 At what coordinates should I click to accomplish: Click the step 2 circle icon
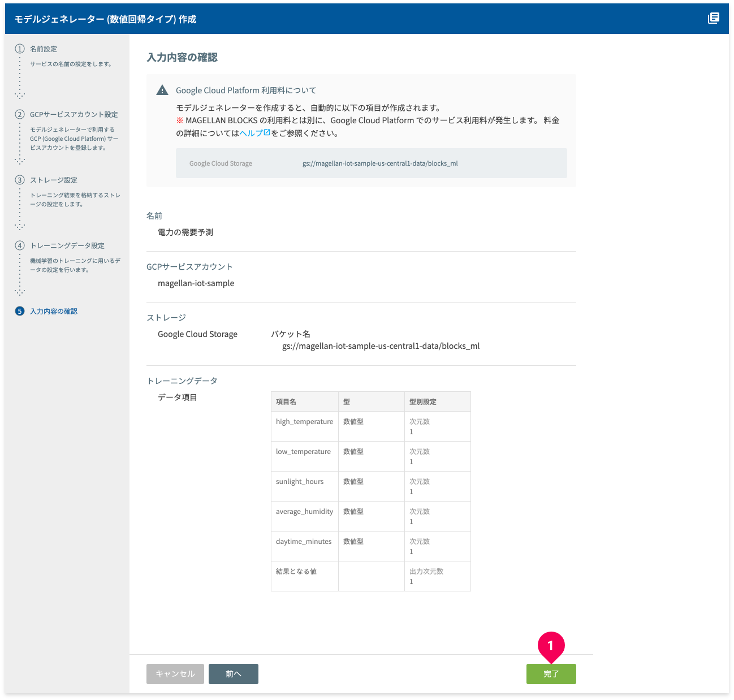pos(20,114)
